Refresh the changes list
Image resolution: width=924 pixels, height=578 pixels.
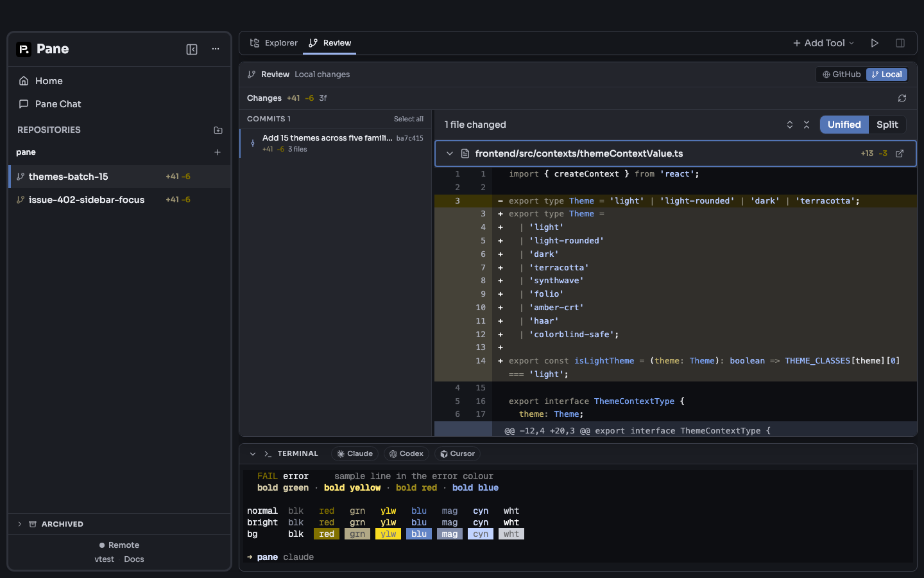point(902,98)
